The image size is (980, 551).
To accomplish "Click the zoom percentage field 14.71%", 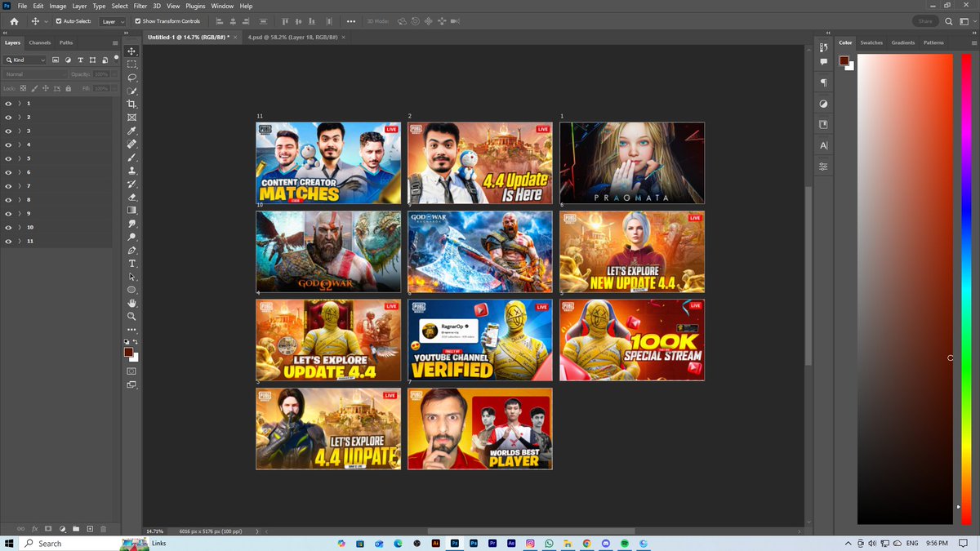I will pyautogui.click(x=154, y=531).
